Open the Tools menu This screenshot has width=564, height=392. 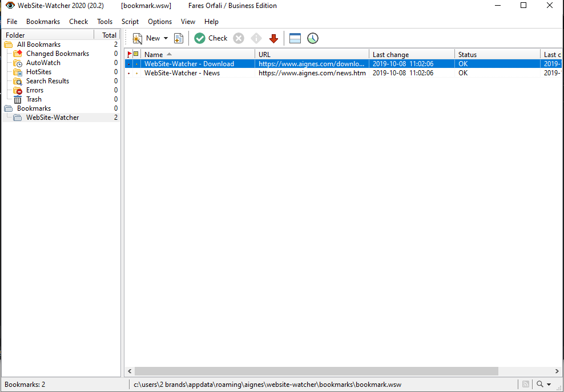[104, 22]
